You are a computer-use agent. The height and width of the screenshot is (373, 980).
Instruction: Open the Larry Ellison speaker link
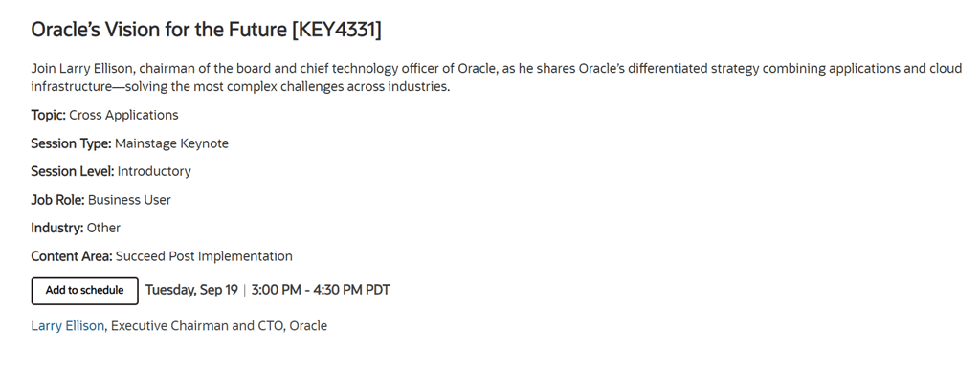68,325
